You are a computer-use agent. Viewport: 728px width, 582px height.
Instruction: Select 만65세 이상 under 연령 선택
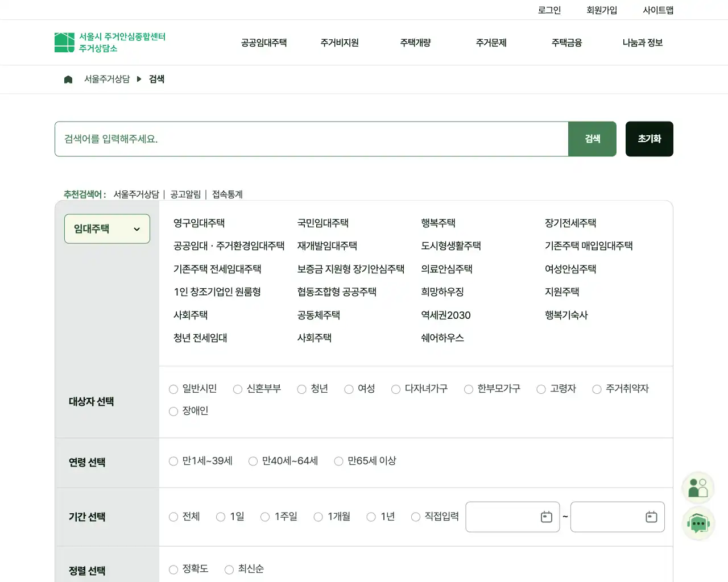pyautogui.click(x=338, y=461)
